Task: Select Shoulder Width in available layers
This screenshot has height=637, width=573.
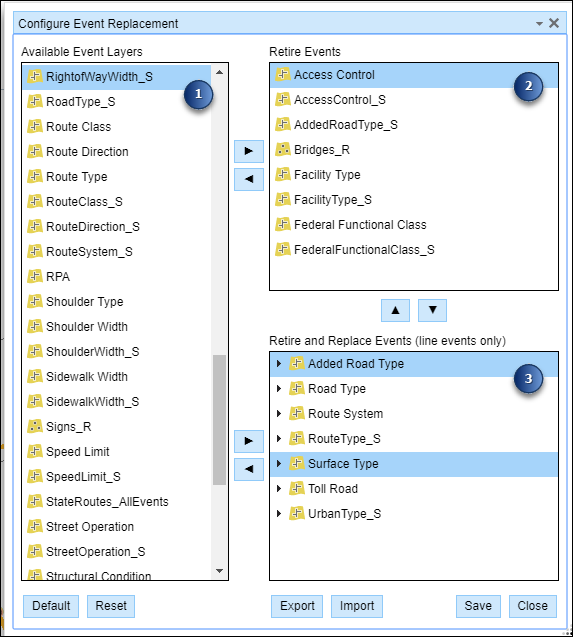Action: tap(117, 326)
